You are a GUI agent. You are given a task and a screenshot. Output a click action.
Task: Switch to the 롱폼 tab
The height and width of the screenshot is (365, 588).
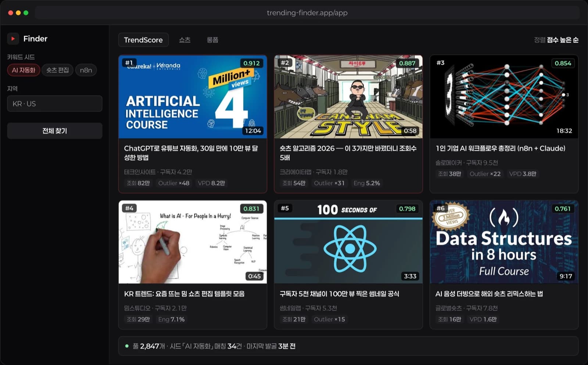tap(212, 40)
